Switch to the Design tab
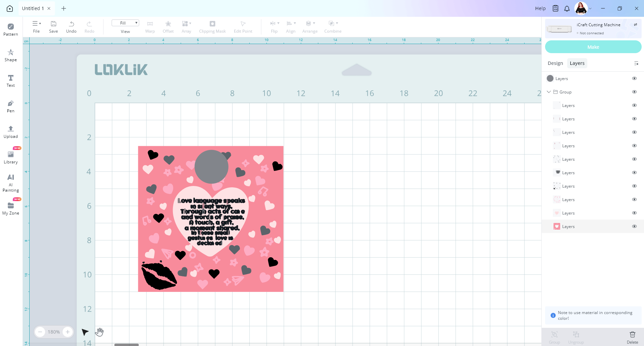This screenshot has width=644, height=346. [555, 63]
